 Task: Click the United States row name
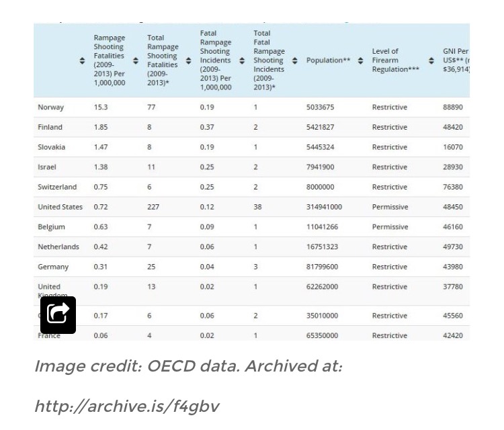(60, 207)
